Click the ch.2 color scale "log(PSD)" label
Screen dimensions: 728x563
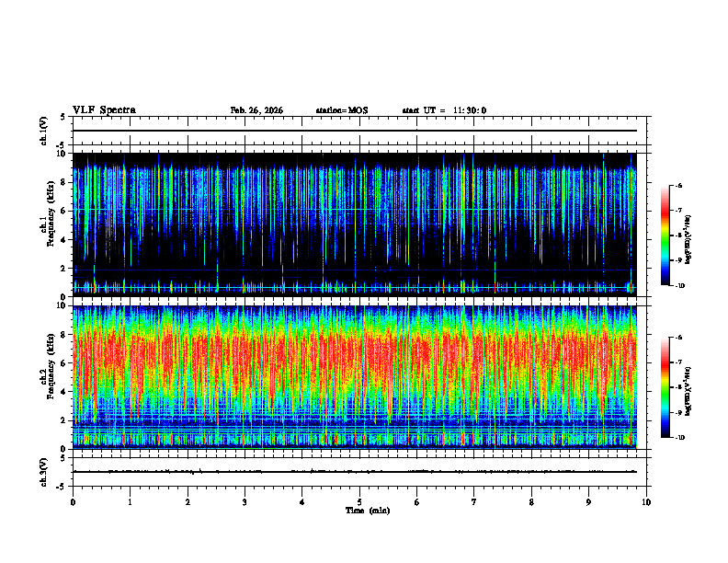[688, 391]
